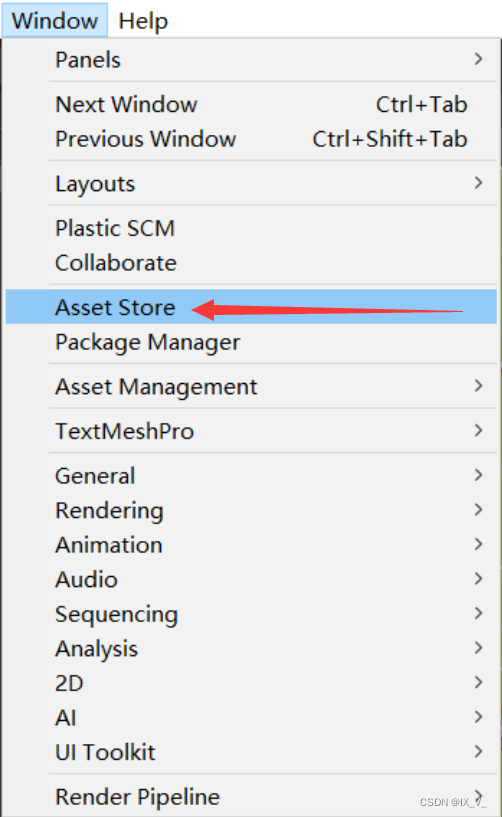The height and width of the screenshot is (817, 502).
Task: Choose Plastic SCM from the menu
Action: coord(251,228)
